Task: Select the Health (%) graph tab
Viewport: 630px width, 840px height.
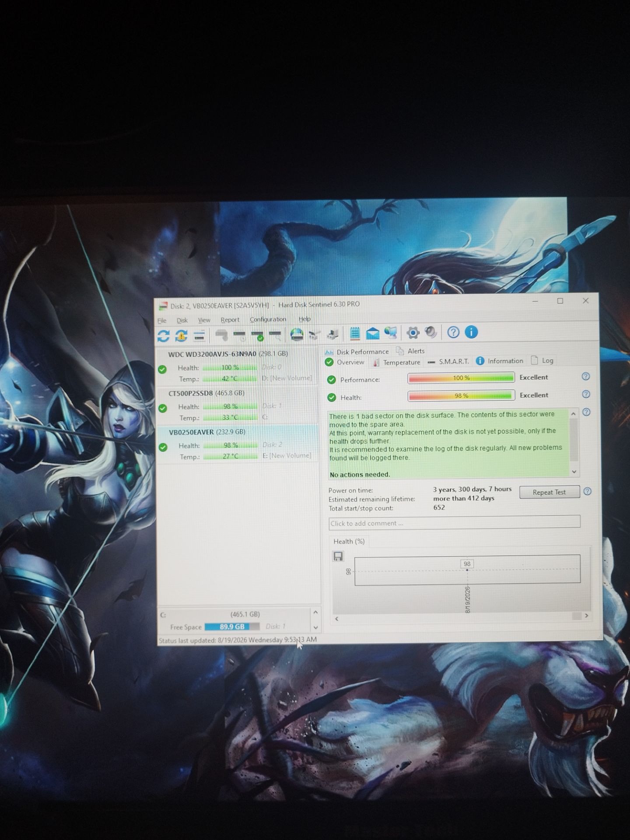Action: tap(349, 542)
